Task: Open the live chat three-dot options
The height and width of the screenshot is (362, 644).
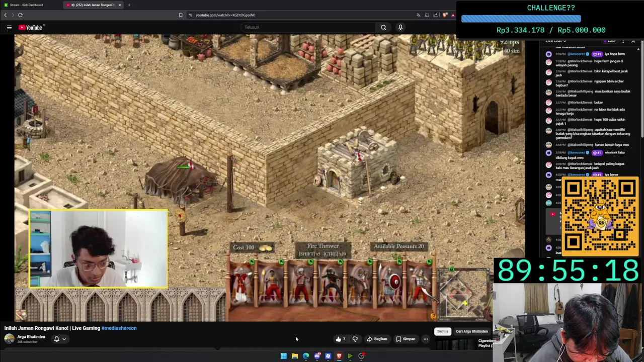Action: click(623, 41)
